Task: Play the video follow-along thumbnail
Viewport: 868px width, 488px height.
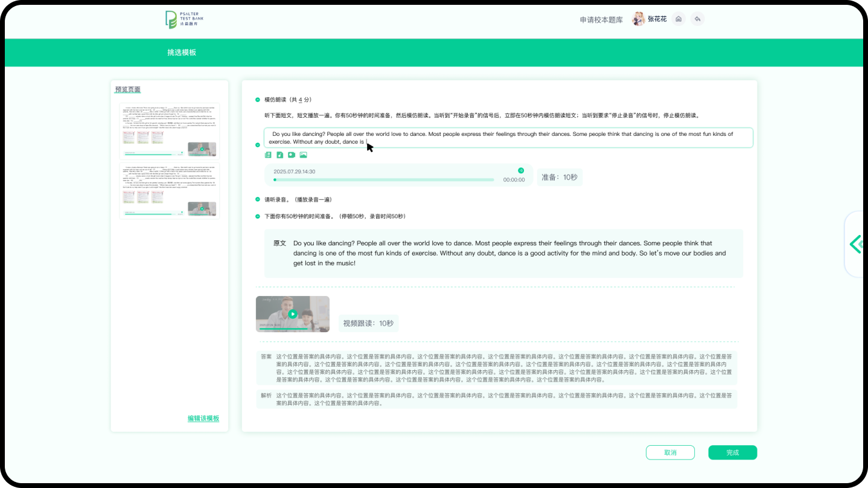Action: coord(293,314)
